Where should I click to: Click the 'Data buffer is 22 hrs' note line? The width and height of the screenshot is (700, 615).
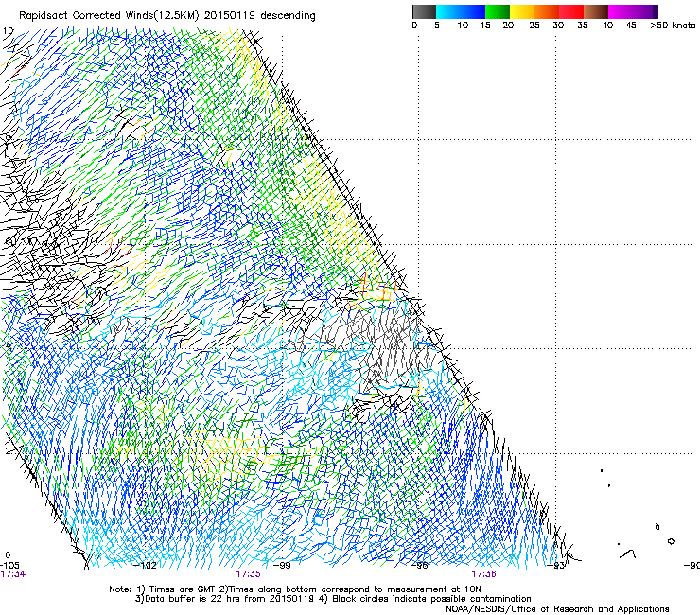point(333,599)
